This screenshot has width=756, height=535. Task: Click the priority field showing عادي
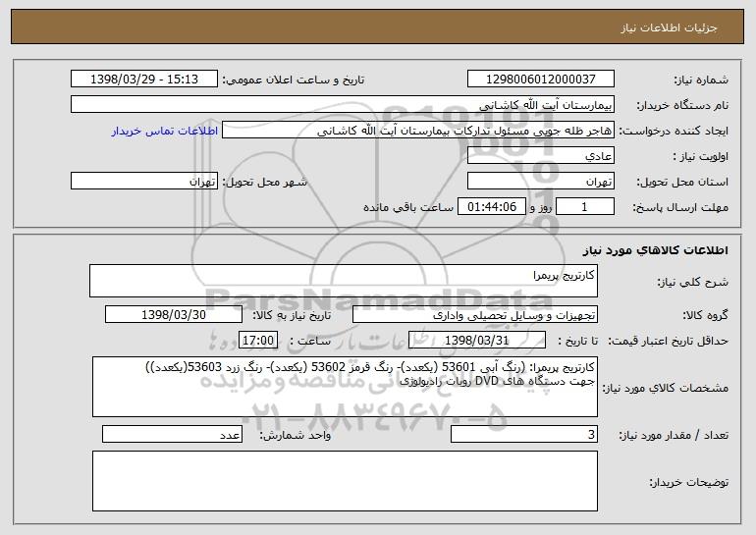pos(540,156)
